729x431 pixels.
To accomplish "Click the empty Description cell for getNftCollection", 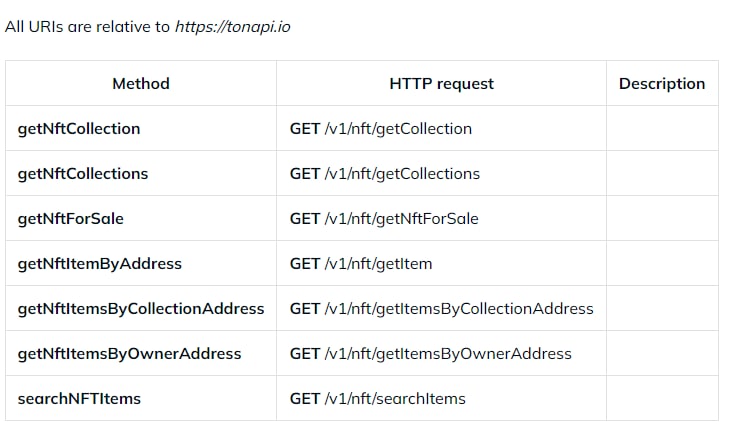I will click(x=663, y=128).
